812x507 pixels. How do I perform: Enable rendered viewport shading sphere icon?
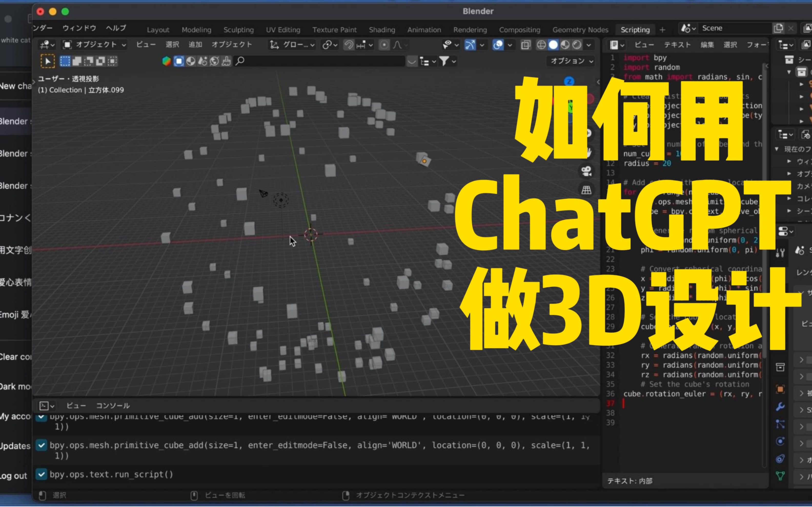click(578, 45)
